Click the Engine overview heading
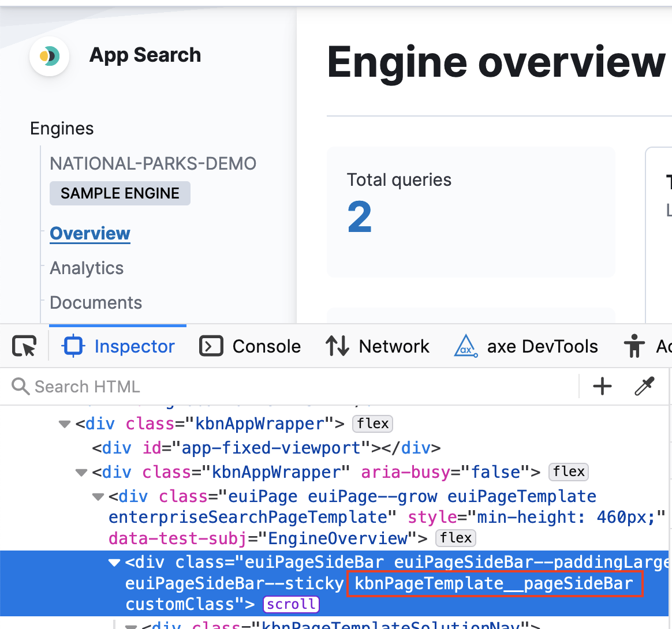 click(496, 62)
